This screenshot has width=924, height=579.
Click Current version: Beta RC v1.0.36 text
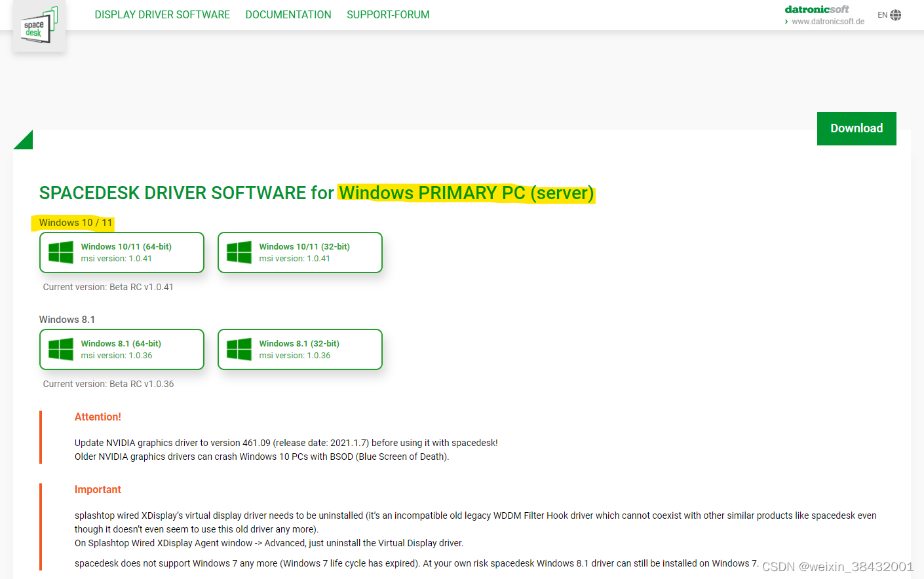click(108, 384)
